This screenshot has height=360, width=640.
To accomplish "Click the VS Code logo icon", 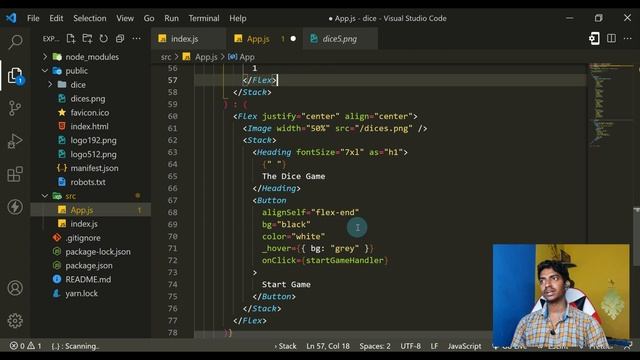I will point(11,18).
